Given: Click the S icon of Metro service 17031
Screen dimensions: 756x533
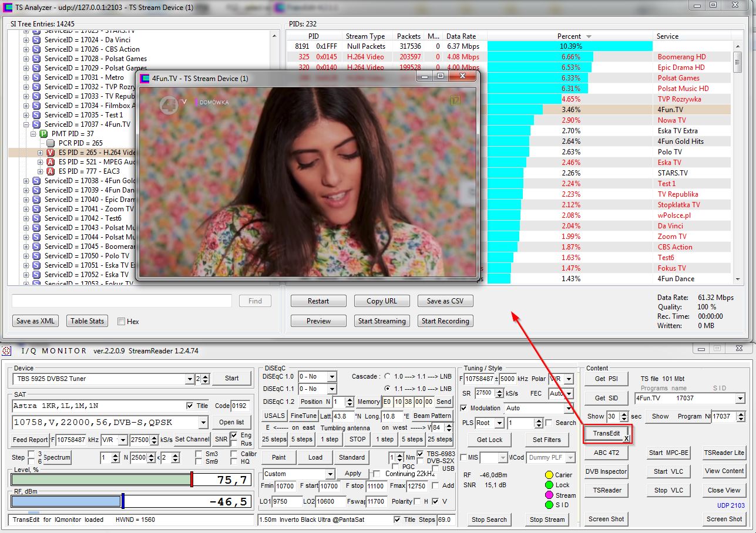Looking at the screenshot, I should pos(36,77).
